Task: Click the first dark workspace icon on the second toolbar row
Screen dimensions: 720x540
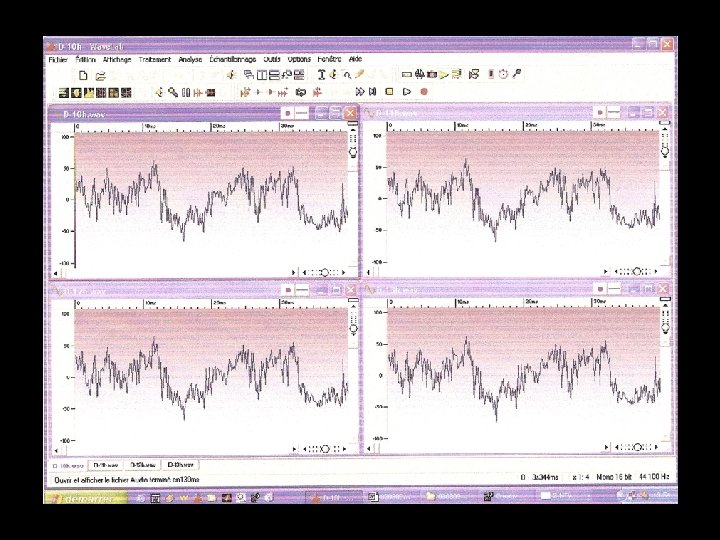Action: [x=63, y=93]
